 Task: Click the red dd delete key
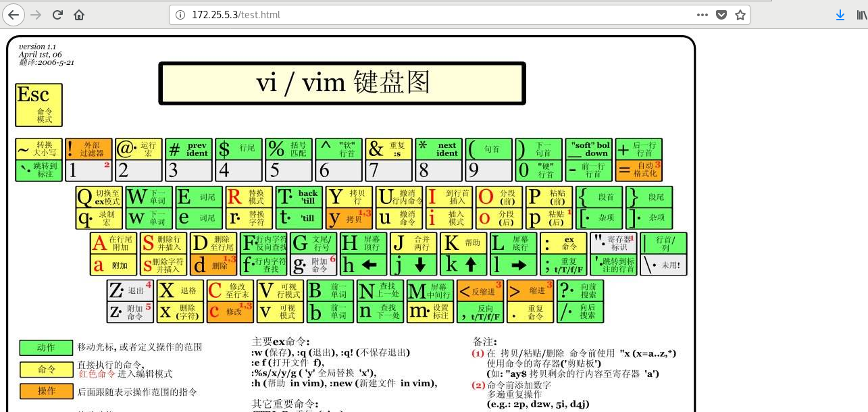(x=213, y=264)
